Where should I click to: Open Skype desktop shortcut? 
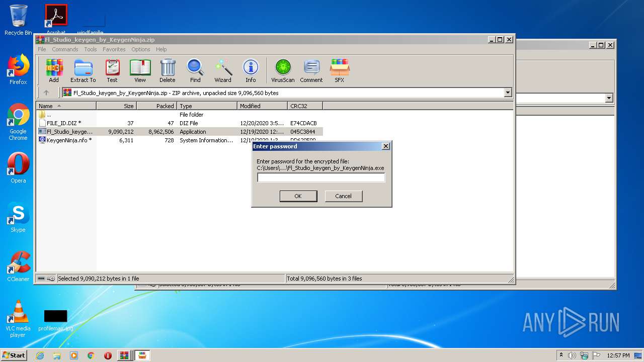click(18, 217)
